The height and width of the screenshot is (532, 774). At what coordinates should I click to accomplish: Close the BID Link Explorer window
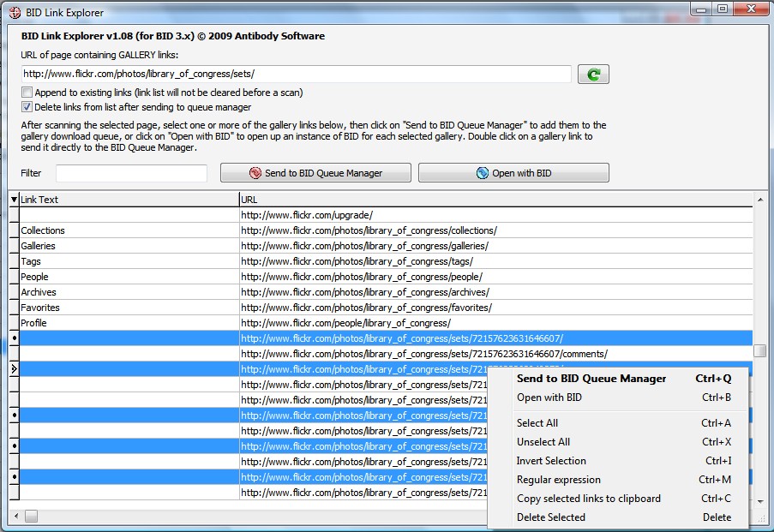752,9
